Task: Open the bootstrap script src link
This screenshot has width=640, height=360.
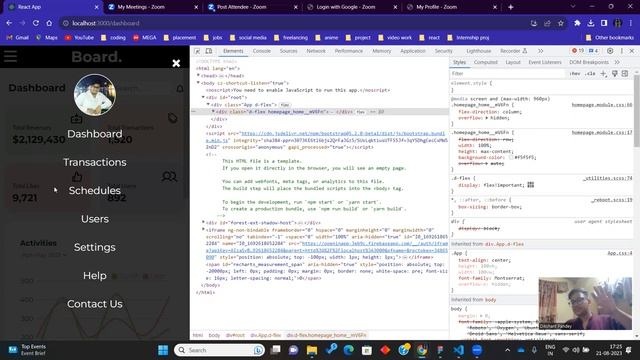Action: click(x=343, y=133)
